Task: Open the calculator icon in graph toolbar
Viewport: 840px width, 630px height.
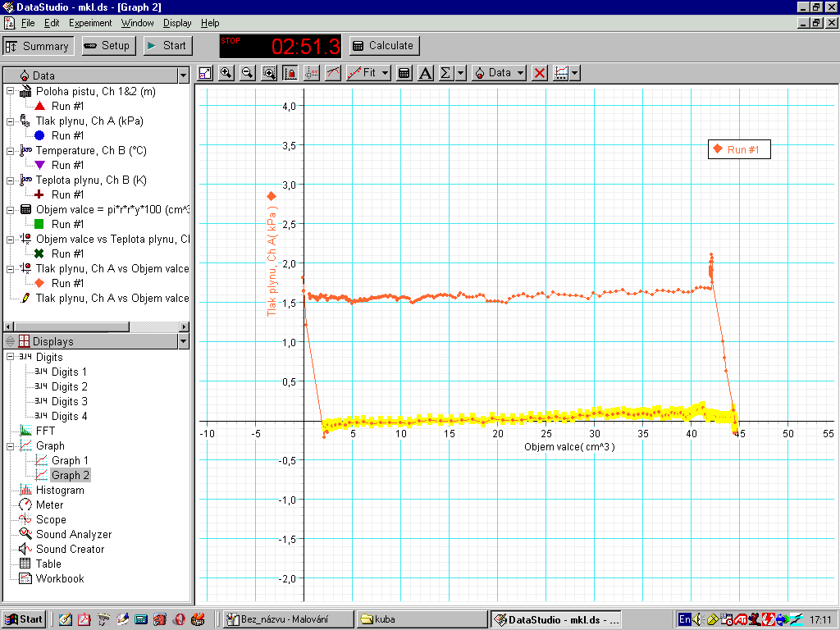Action: pyautogui.click(x=404, y=73)
